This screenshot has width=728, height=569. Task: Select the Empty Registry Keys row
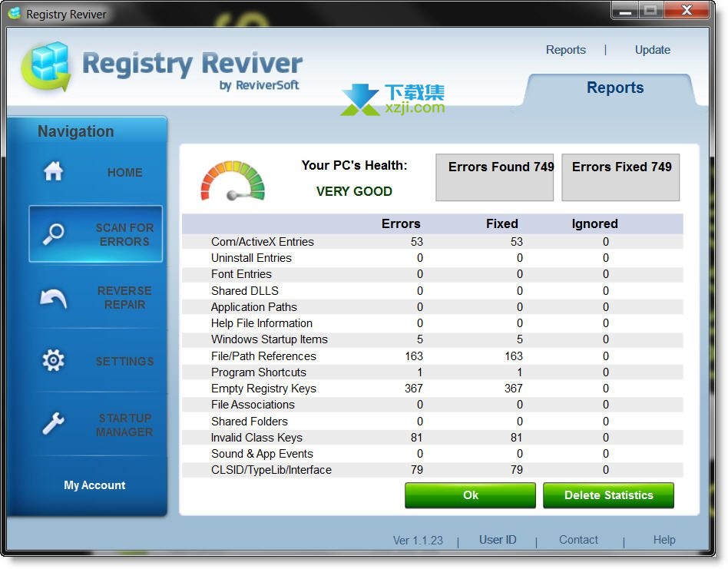coord(432,389)
